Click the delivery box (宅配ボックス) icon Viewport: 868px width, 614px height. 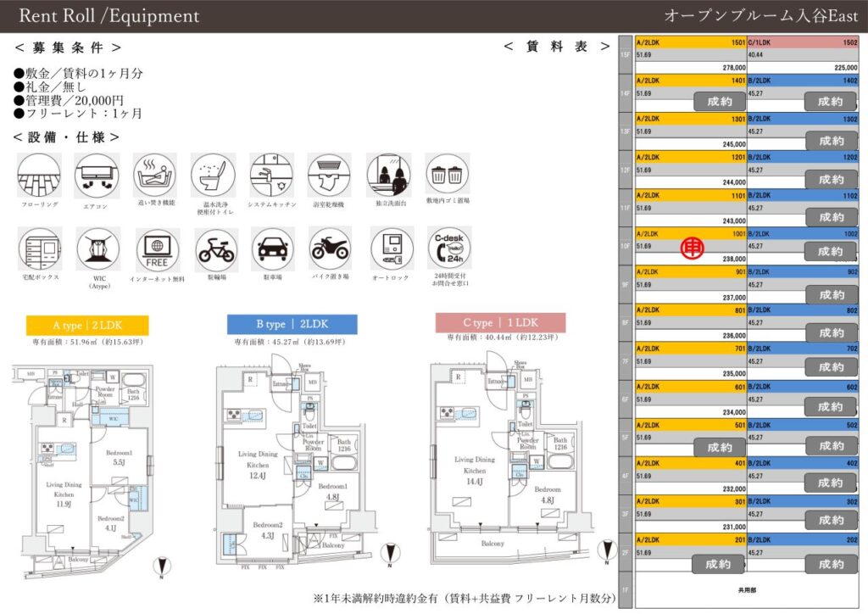point(39,248)
